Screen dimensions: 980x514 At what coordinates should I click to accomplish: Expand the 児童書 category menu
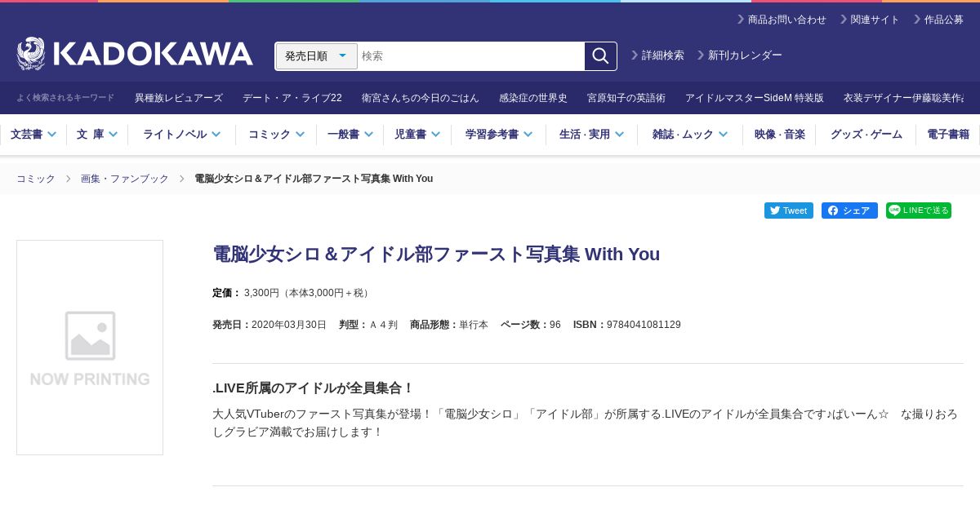coord(417,135)
